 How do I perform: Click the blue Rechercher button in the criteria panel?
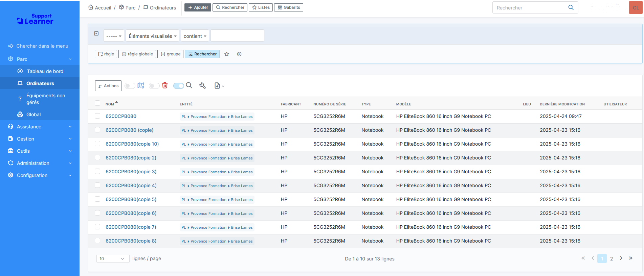202,54
